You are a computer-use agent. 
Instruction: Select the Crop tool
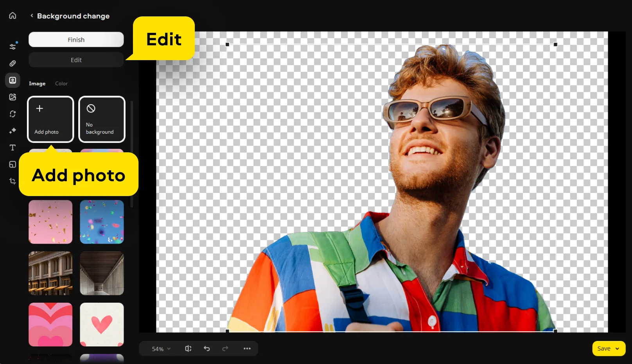click(13, 181)
